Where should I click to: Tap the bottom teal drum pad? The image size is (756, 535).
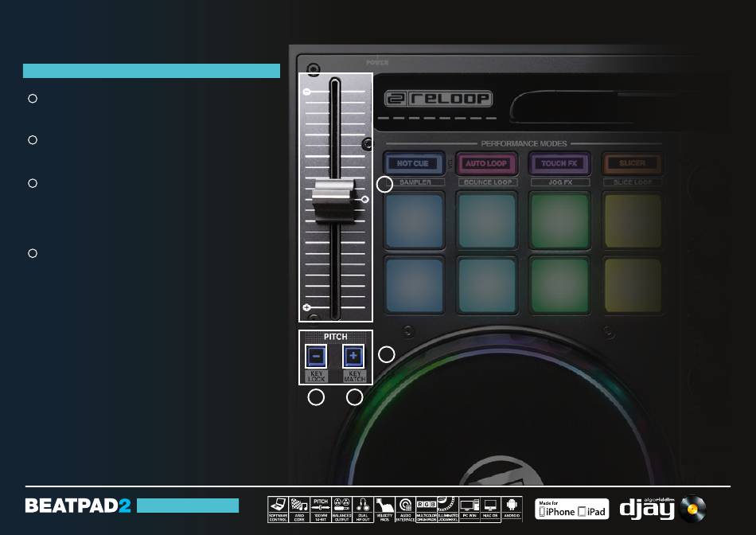[x=487, y=285]
